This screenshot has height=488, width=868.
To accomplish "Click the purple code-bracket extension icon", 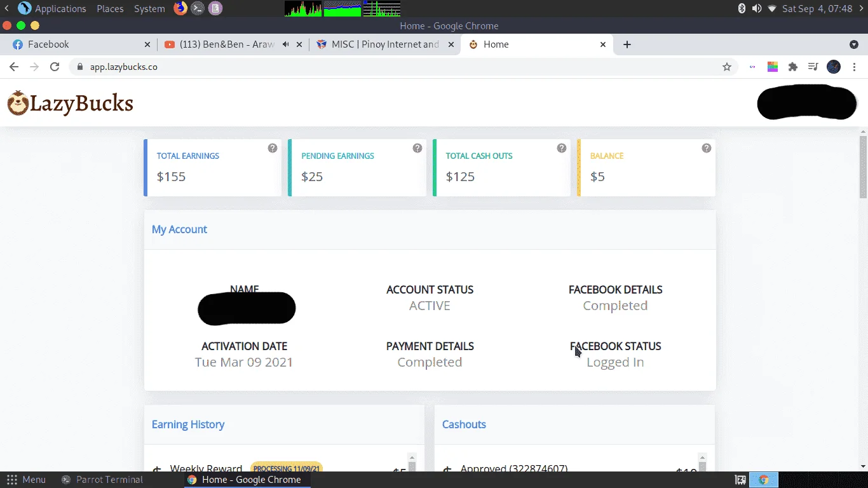I will (753, 67).
